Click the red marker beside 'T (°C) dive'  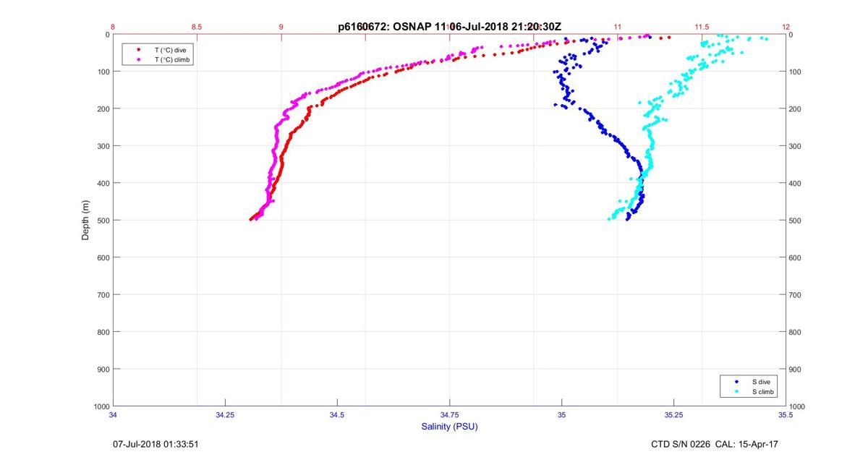[138, 49]
